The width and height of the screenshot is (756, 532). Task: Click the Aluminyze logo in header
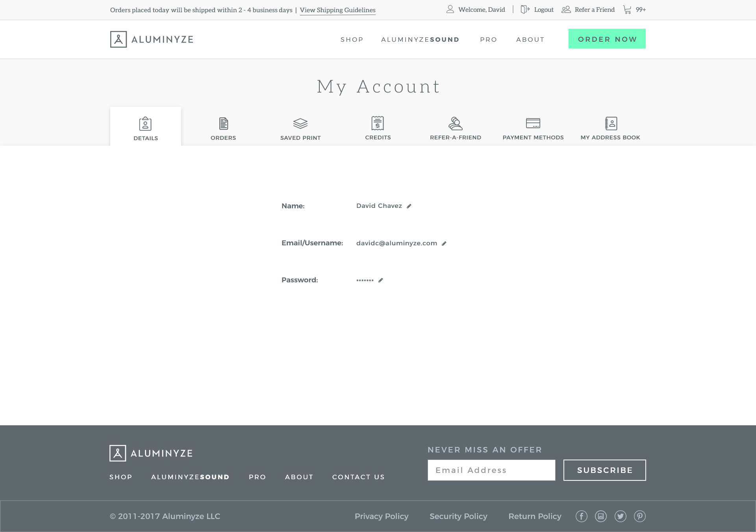point(152,39)
